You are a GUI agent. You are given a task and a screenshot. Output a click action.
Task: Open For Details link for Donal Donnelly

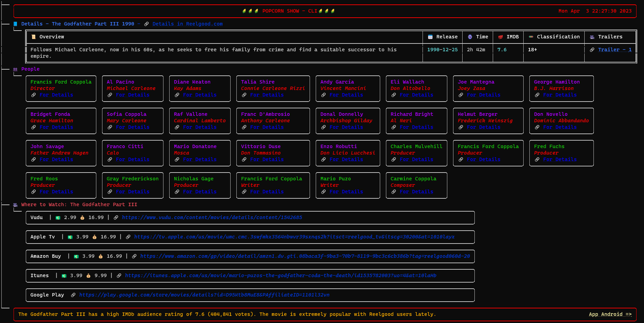click(346, 127)
